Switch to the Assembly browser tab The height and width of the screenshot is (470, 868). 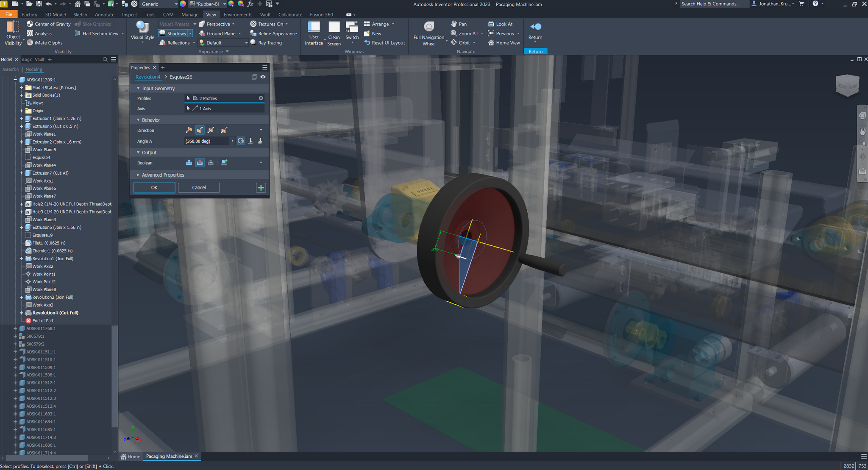pyautogui.click(x=11, y=70)
